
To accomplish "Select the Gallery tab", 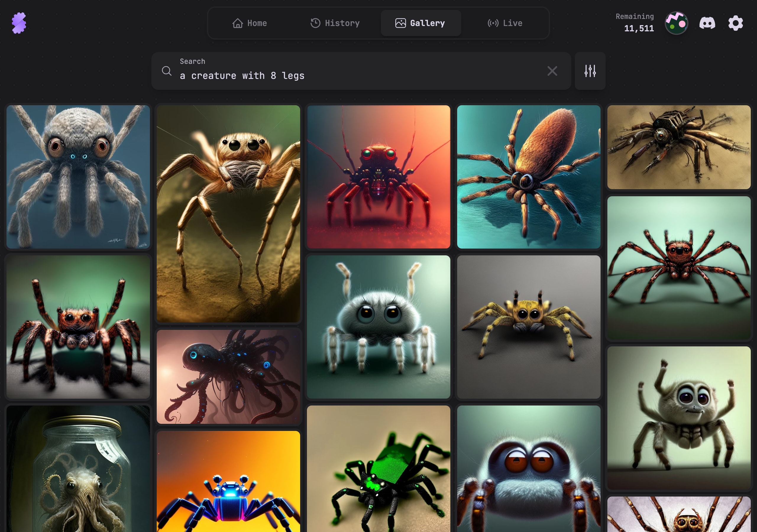I will (420, 23).
